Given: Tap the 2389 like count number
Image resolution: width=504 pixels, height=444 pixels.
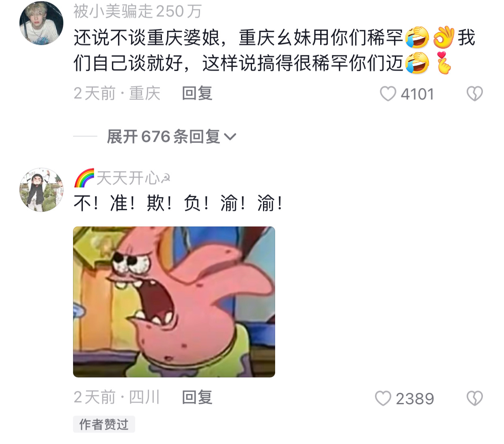Looking at the screenshot, I should coord(415,399).
